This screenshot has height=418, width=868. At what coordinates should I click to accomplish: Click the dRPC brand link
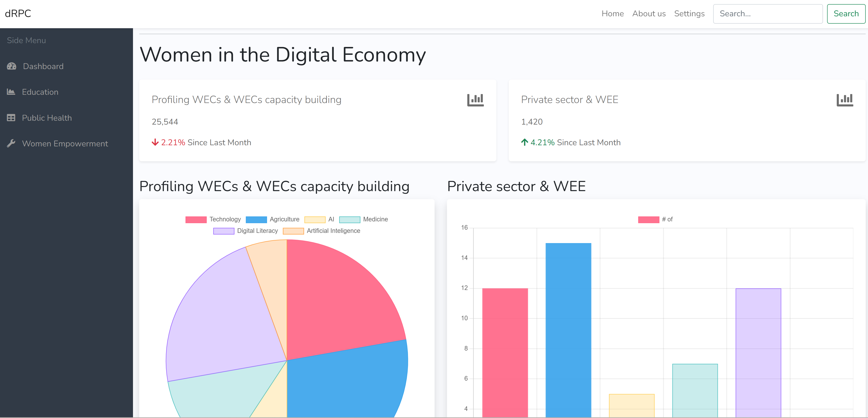pyautogui.click(x=18, y=14)
